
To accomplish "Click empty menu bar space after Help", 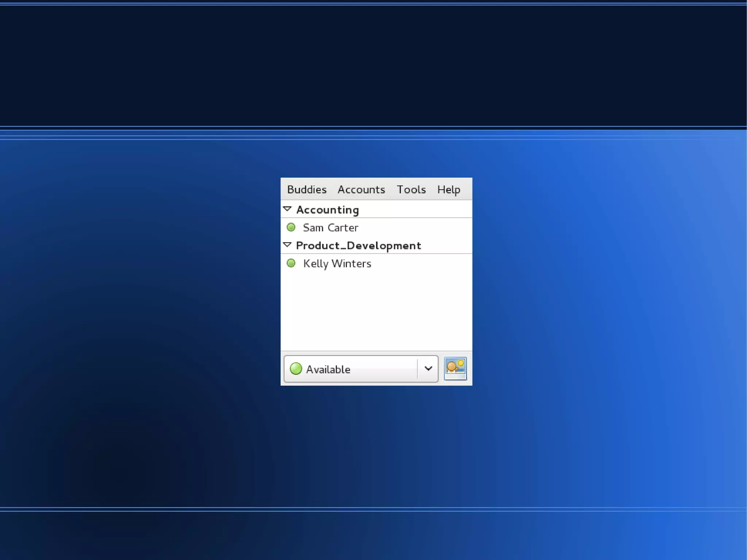I will (x=467, y=189).
